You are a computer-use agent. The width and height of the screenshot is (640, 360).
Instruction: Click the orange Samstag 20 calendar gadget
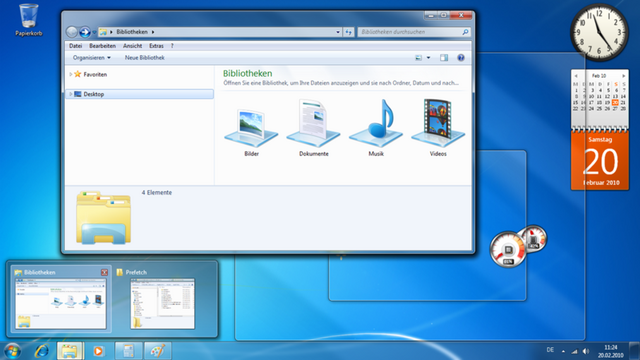tap(600, 160)
